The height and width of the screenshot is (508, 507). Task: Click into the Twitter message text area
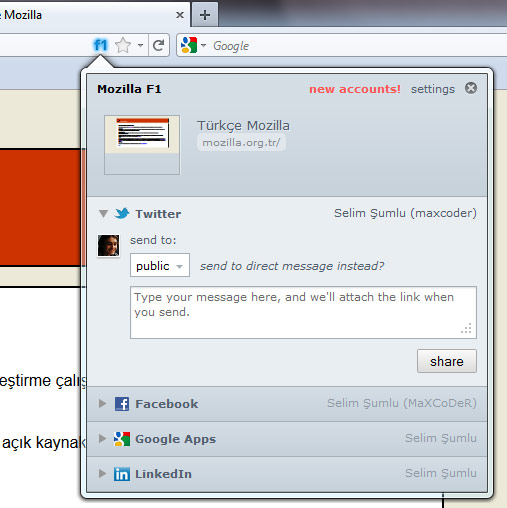pos(303,312)
